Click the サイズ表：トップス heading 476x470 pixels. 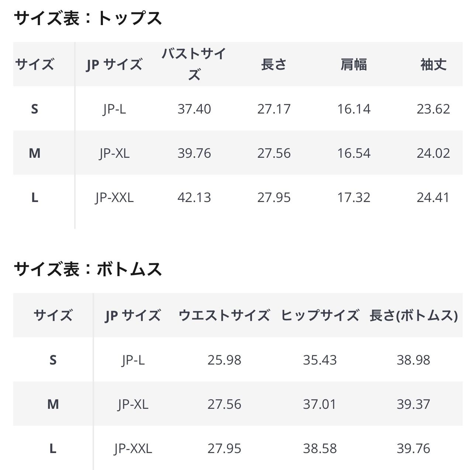point(88,18)
